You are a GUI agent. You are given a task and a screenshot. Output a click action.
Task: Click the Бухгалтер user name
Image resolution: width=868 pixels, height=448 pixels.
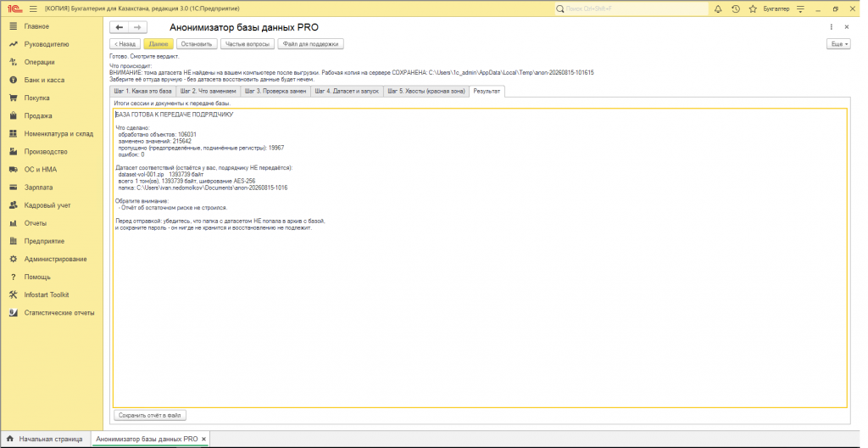776,8
